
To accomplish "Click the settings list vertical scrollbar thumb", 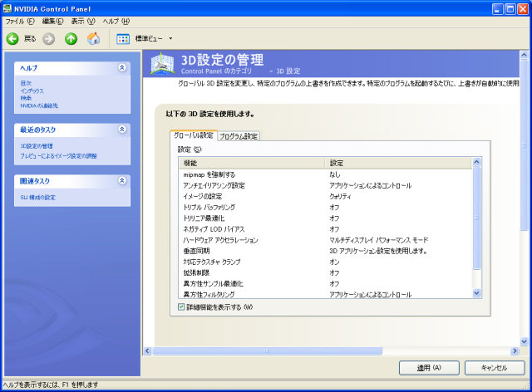I will tap(476, 218).
